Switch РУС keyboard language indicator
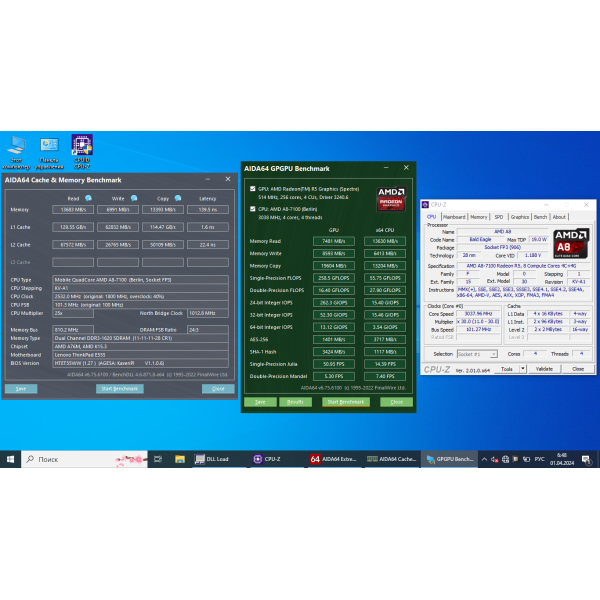This screenshot has width=600, height=600. point(540,459)
